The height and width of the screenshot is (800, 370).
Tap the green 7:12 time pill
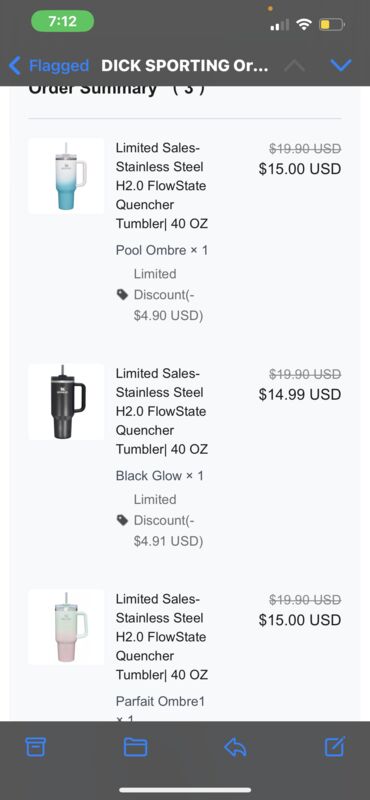62,22
